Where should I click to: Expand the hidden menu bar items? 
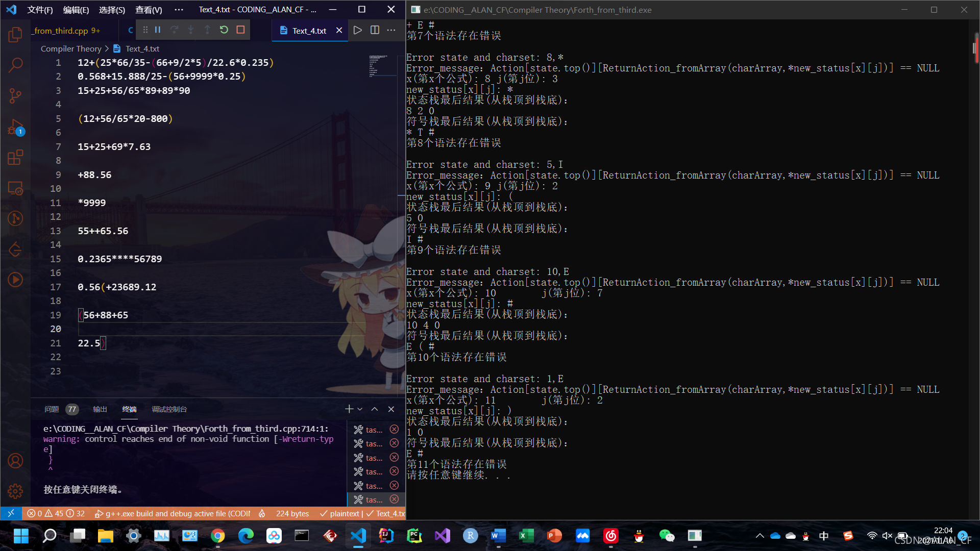(x=179, y=10)
